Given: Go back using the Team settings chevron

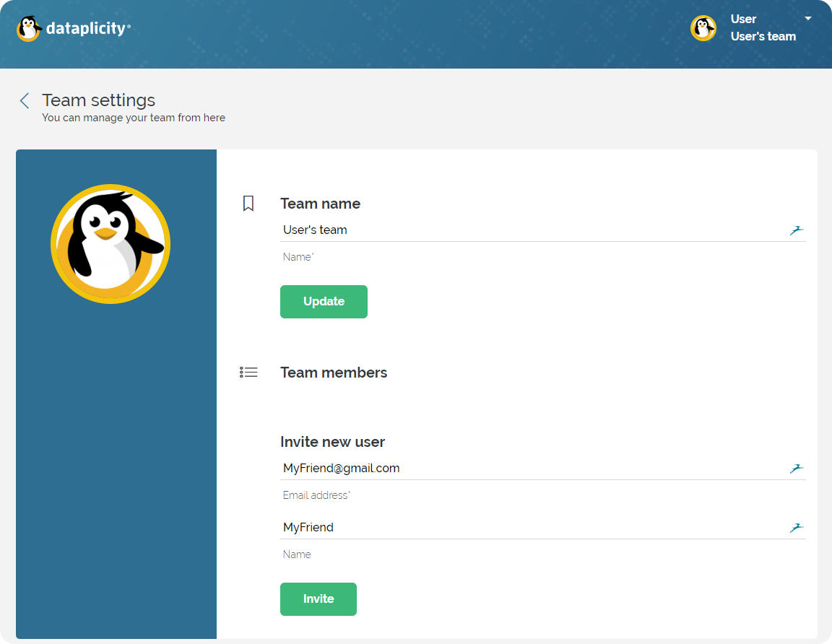Looking at the screenshot, I should (x=25, y=100).
